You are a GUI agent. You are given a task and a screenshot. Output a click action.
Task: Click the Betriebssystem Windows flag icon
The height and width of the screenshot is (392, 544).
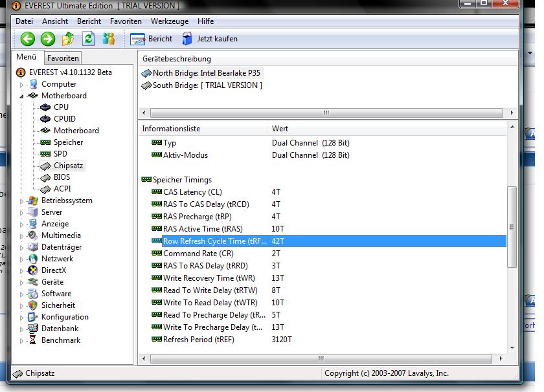click(x=33, y=201)
